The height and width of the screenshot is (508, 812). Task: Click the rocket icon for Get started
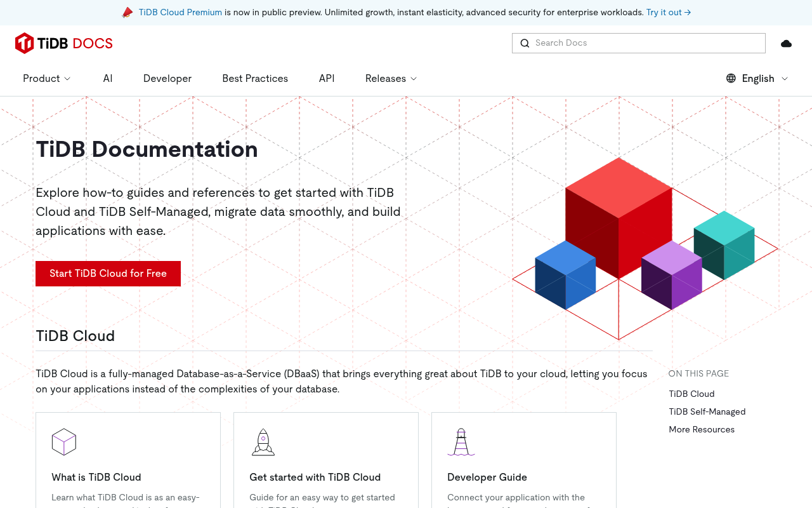263,442
